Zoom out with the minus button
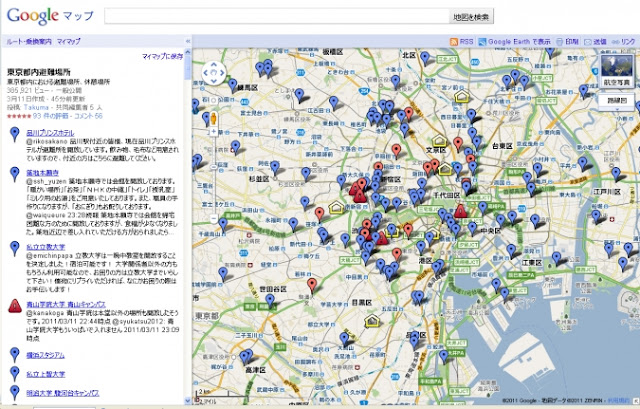640x409 pixels. pyautogui.click(x=213, y=219)
